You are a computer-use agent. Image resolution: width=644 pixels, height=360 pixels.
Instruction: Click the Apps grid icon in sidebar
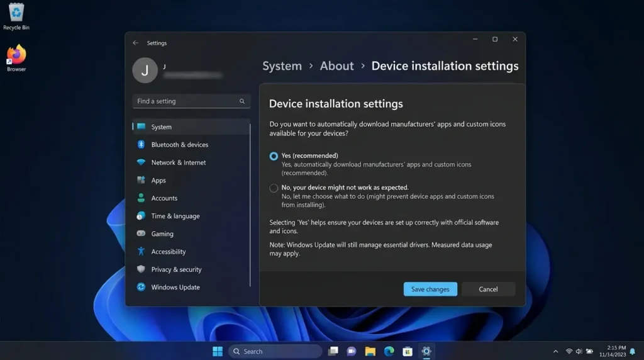[x=141, y=180]
